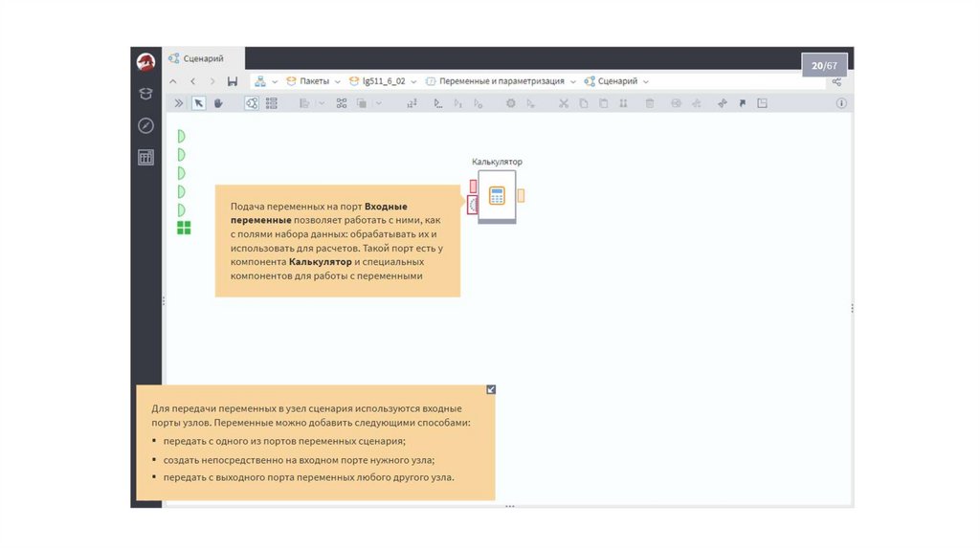The width and height of the screenshot is (980, 549).
Task: Open the align nodes dropdown arrow
Action: point(322,103)
